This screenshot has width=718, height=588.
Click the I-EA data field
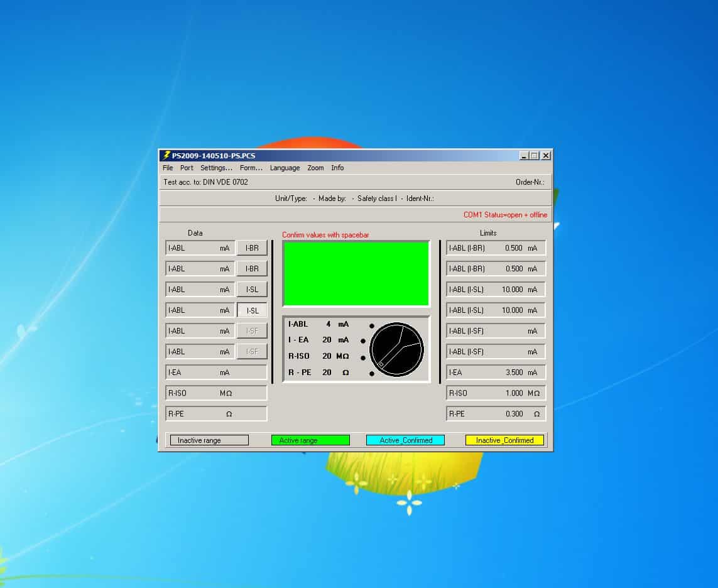pyautogui.click(x=215, y=373)
